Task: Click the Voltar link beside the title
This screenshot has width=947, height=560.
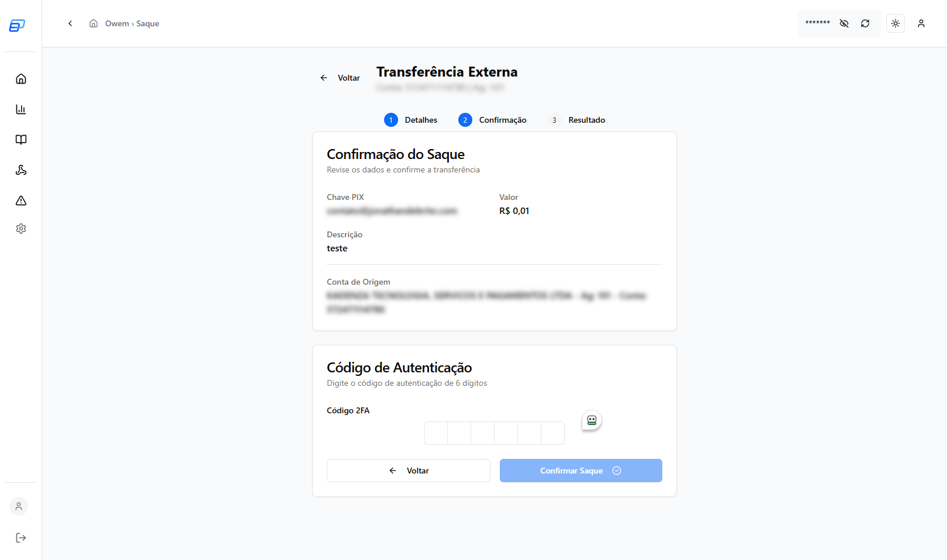Action: 340,78
